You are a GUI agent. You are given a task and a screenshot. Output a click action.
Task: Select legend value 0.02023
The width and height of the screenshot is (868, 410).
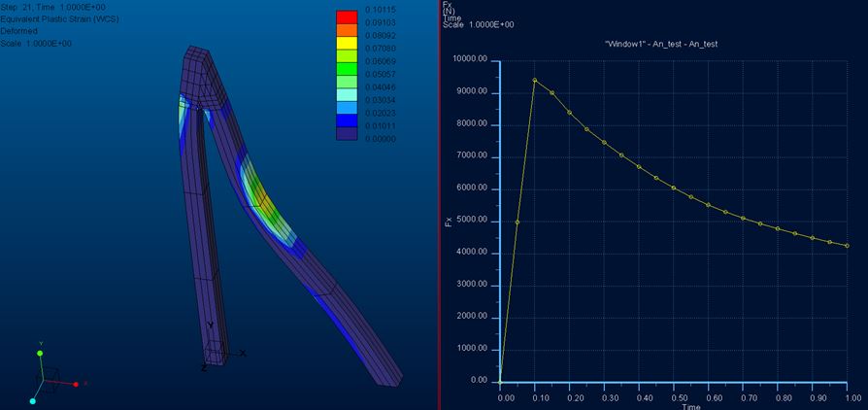click(x=381, y=113)
